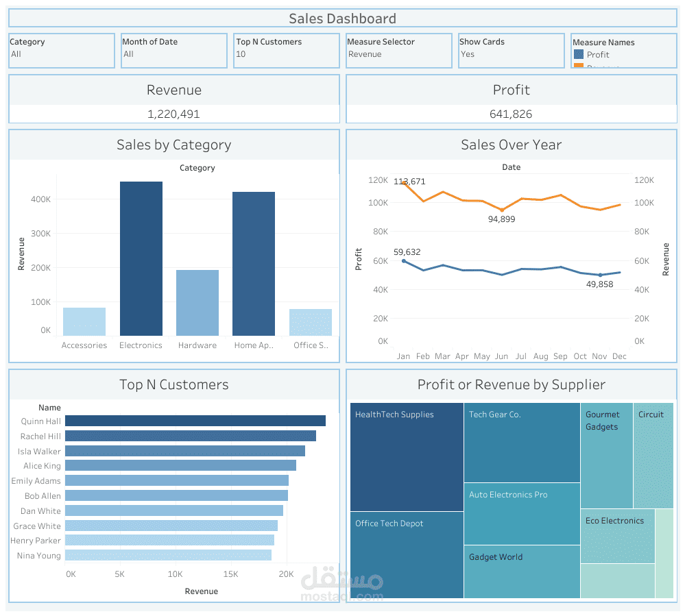The width and height of the screenshot is (685, 616).
Task: Select the Grace White customer bar
Action: 171,526
